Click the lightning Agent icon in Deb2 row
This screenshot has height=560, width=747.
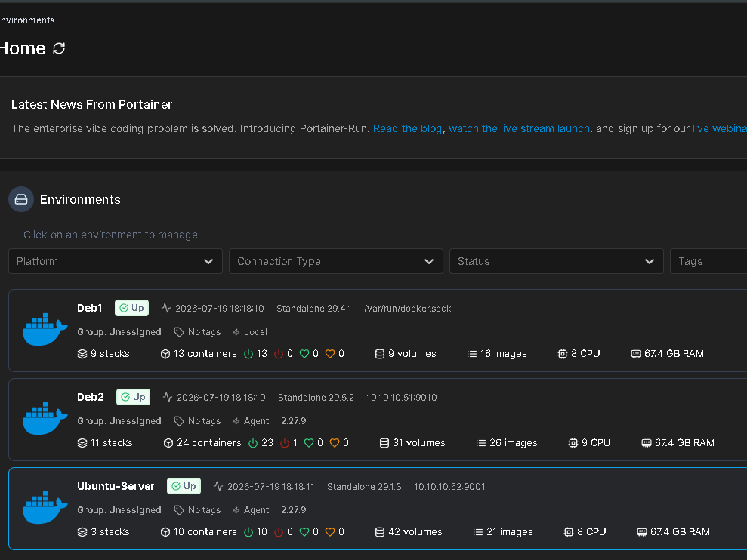(236, 421)
